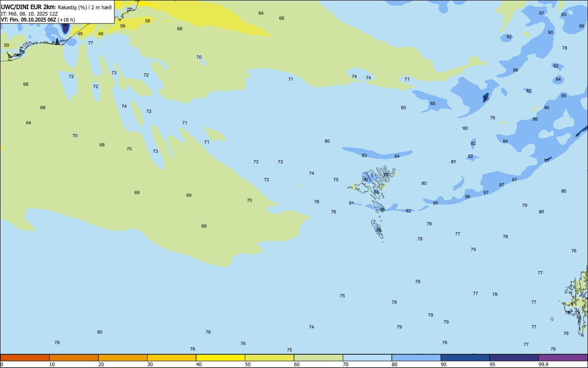Viewport: 588px width, 368px height.
Task: Click the '95' legend scale label
Action: [492, 364]
